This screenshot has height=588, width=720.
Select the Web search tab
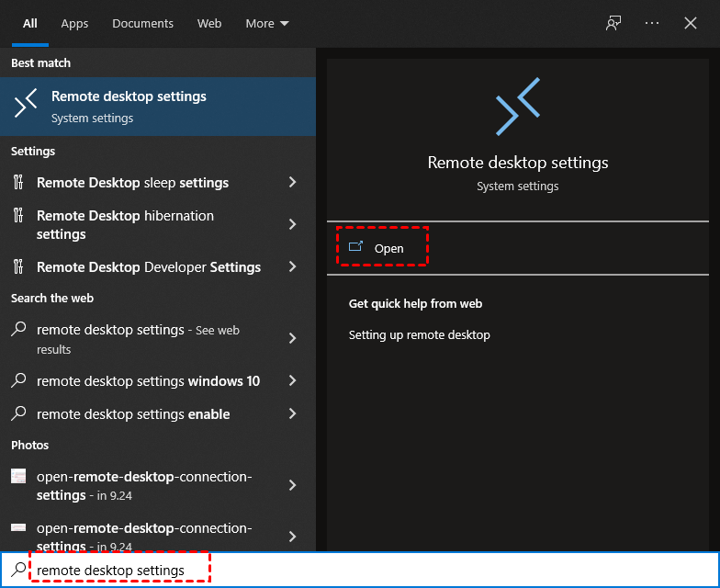pyautogui.click(x=209, y=23)
